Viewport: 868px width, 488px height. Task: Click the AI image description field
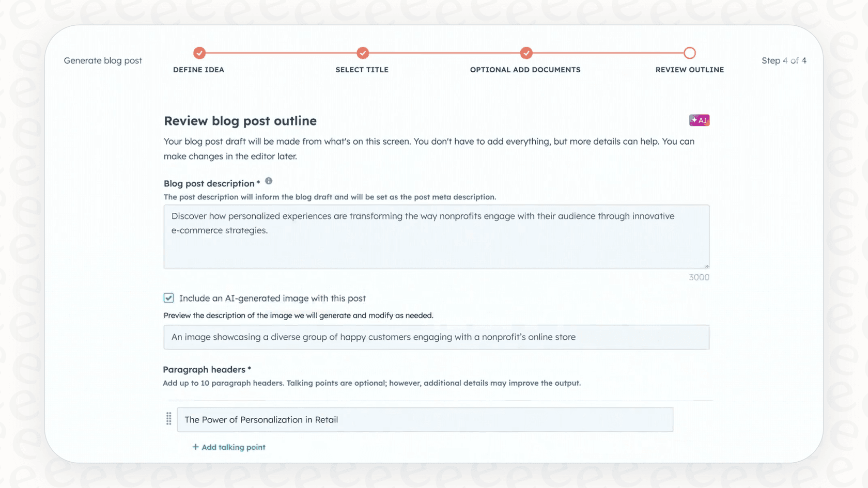point(436,337)
